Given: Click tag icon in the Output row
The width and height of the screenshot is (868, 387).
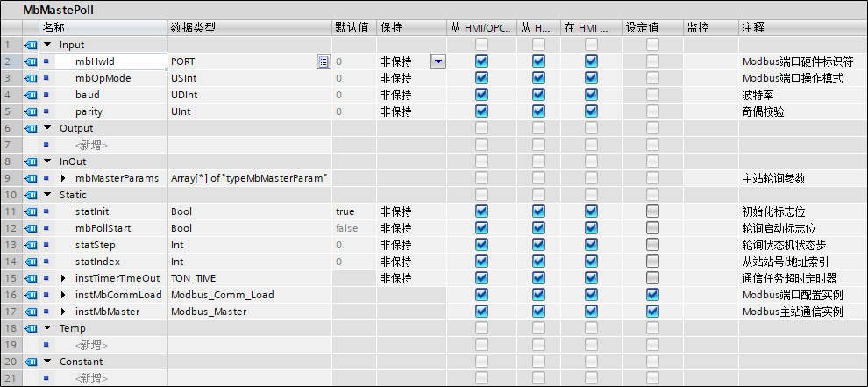Looking at the screenshot, I should pos(31,128).
